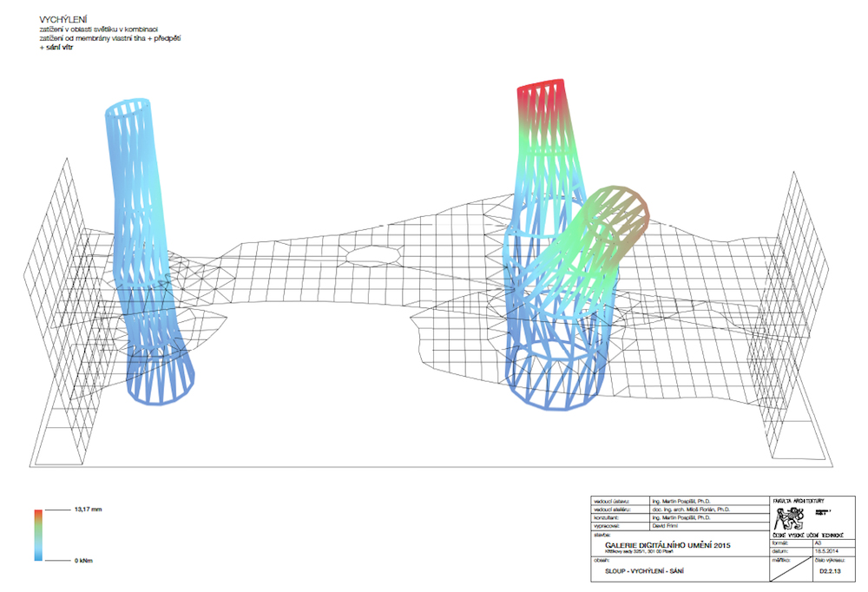Click the deflection color gradient legend bar
868x592 pixels.
[x=37, y=534]
